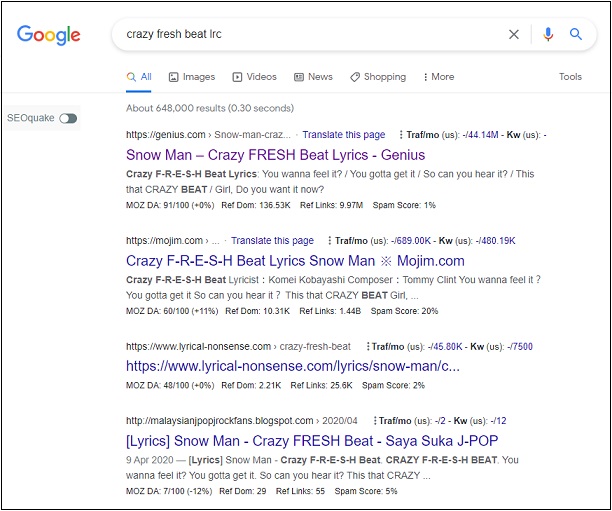This screenshot has width=612, height=511.
Task: Click Spam Score: 20% metric
Action: pos(404,311)
